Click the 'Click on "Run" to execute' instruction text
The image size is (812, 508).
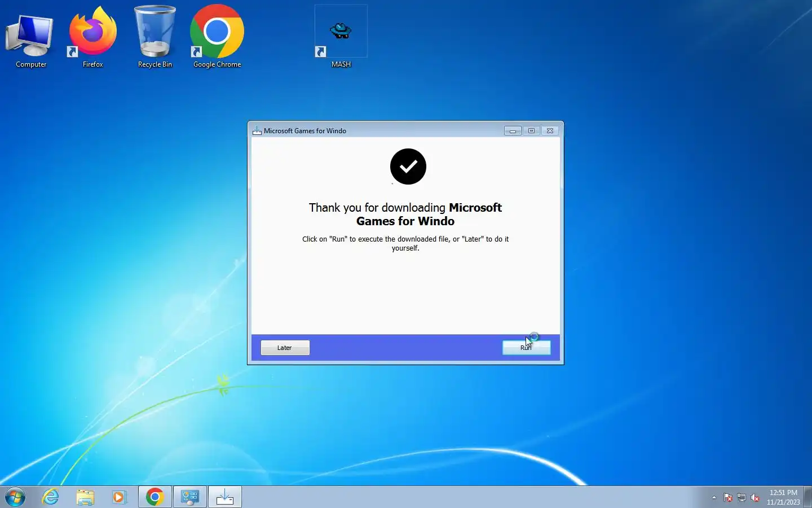click(x=405, y=243)
